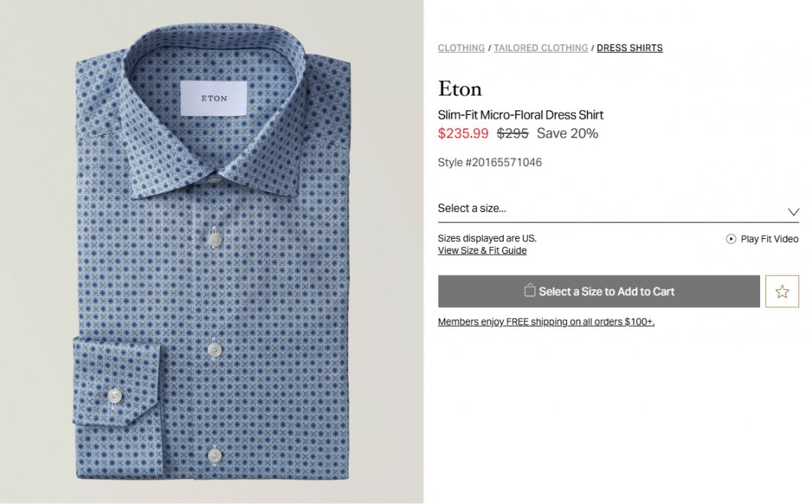
Task: Click the crossed-out $295 original price
Action: [x=513, y=134]
